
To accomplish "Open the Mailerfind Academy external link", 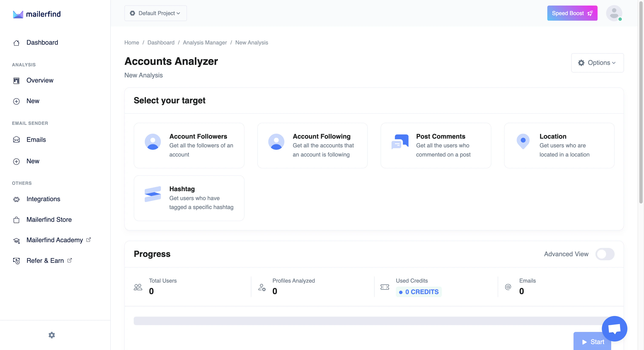I will pos(54,240).
